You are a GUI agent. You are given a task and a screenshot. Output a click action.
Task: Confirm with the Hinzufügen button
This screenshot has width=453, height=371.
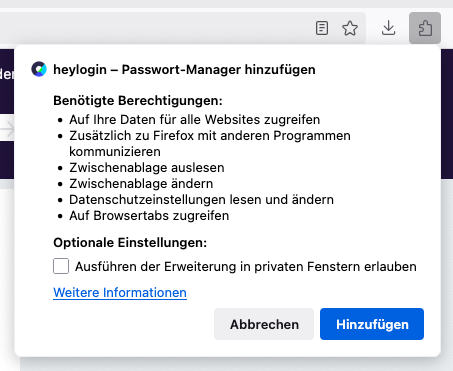coord(372,324)
